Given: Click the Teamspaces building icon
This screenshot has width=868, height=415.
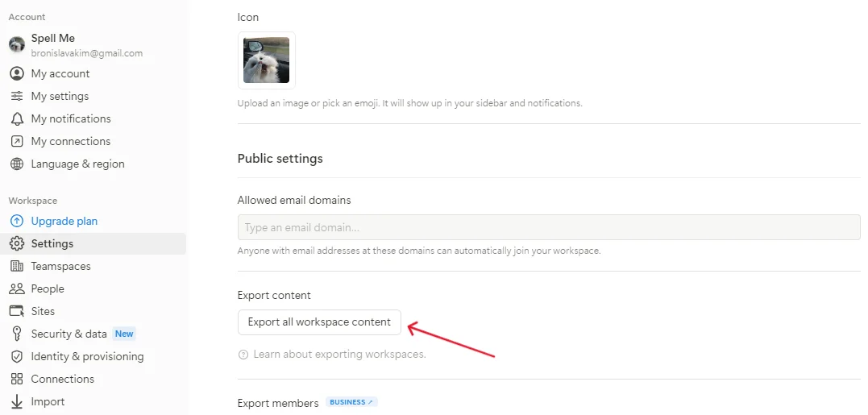Looking at the screenshot, I should click(16, 266).
